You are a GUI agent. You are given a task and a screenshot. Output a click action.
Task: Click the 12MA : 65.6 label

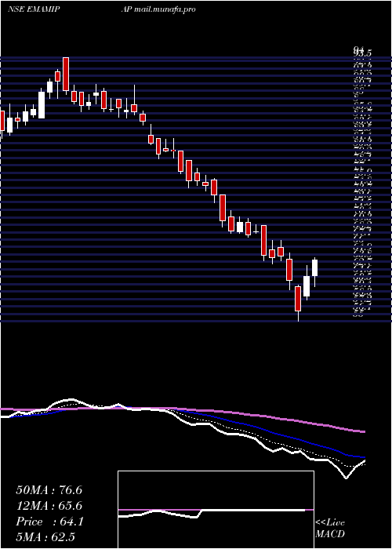point(49,506)
